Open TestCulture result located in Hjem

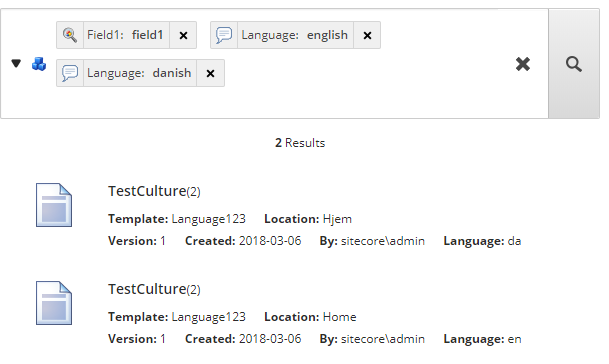tap(154, 191)
